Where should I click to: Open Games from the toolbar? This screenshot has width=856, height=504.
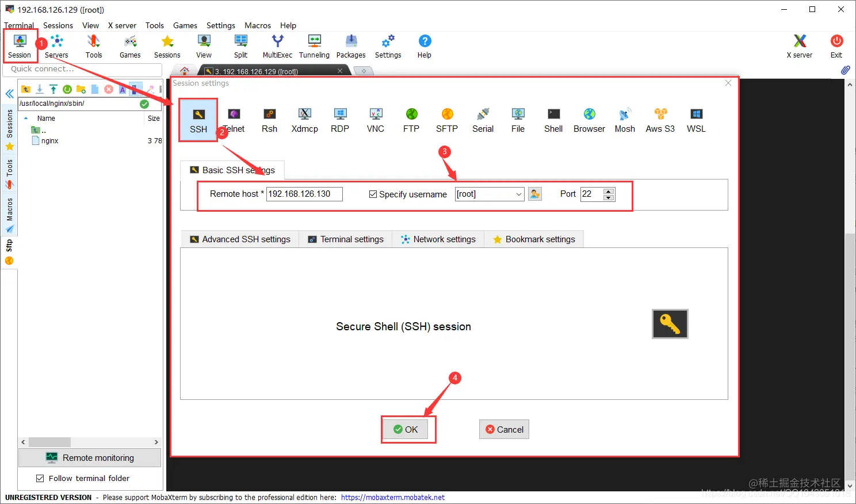(130, 46)
